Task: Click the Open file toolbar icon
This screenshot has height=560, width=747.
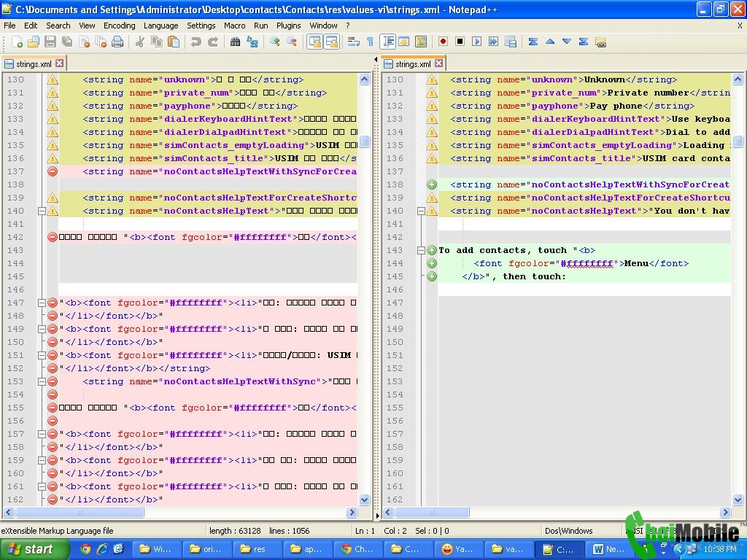Action: [x=34, y=42]
